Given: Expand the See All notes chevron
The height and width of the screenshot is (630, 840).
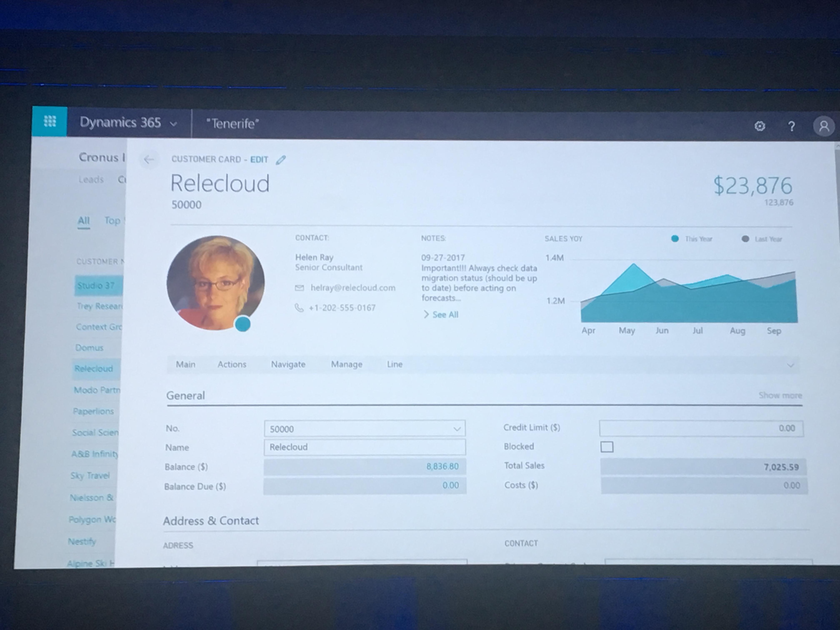Looking at the screenshot, I should (426, 314).
